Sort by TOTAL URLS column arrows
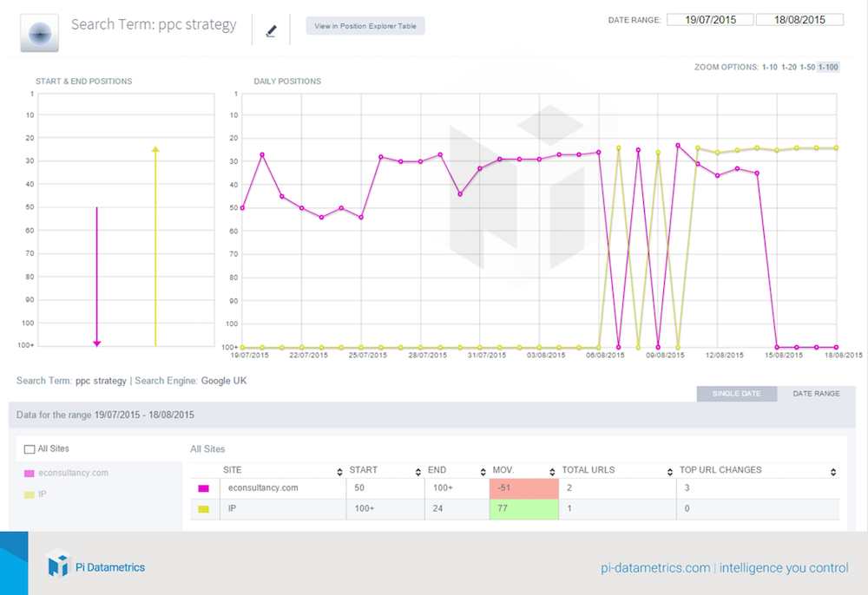This screenshot has height=595, width=868. click(x=670, y=472)
